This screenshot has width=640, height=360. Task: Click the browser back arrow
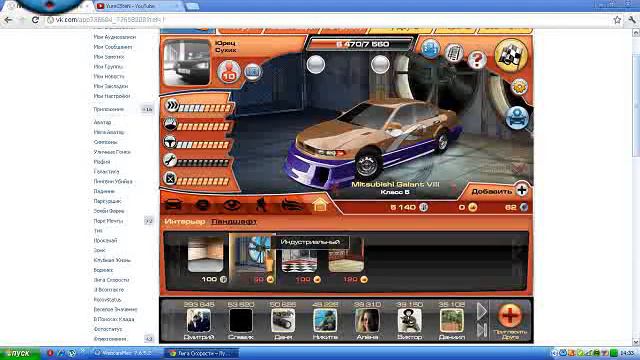[x=9, y=20]
